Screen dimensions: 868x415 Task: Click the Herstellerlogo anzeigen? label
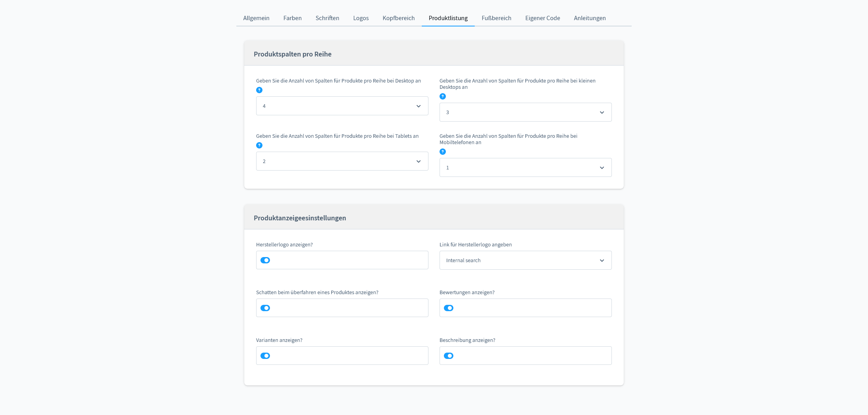point(284,245)
